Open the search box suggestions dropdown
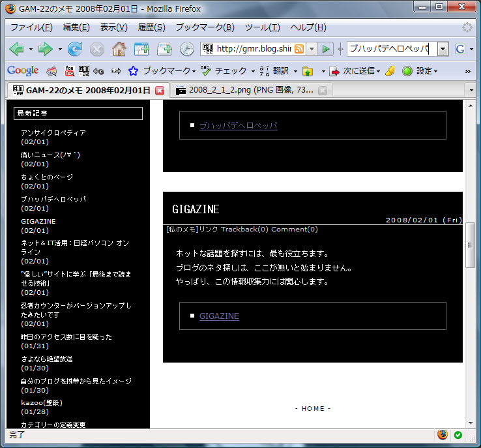 [x=443, y=49]
